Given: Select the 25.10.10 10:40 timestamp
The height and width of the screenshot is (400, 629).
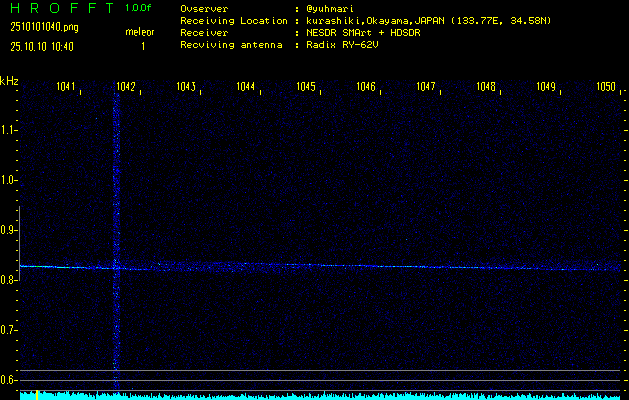Looking at the screenshot, I should (x=44, y=46).
